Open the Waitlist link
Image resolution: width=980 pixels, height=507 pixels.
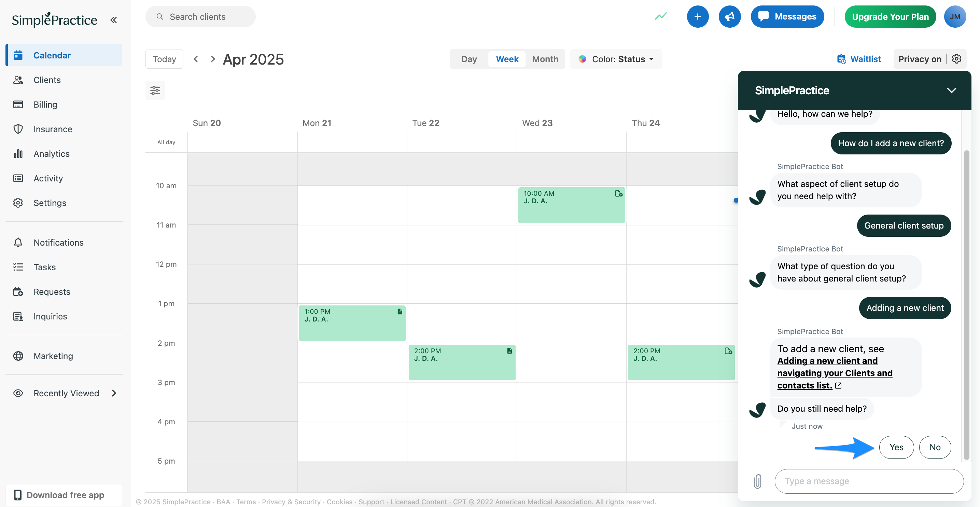click(859, 59)
